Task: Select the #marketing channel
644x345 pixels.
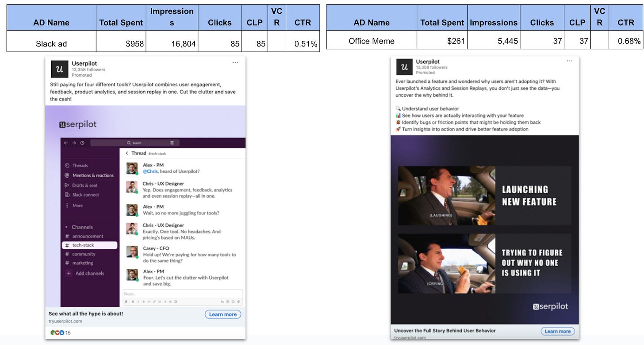Action: click(x=79, y=263)
